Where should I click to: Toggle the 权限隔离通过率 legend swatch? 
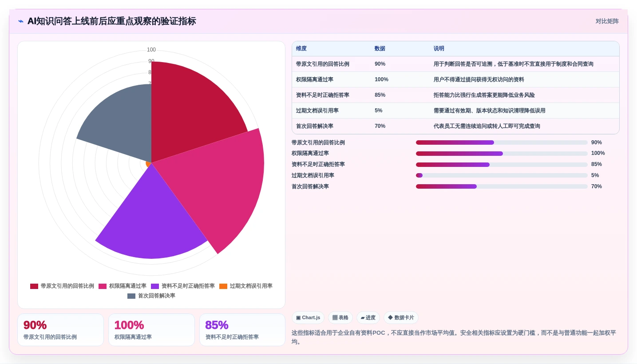click(103, 286)
